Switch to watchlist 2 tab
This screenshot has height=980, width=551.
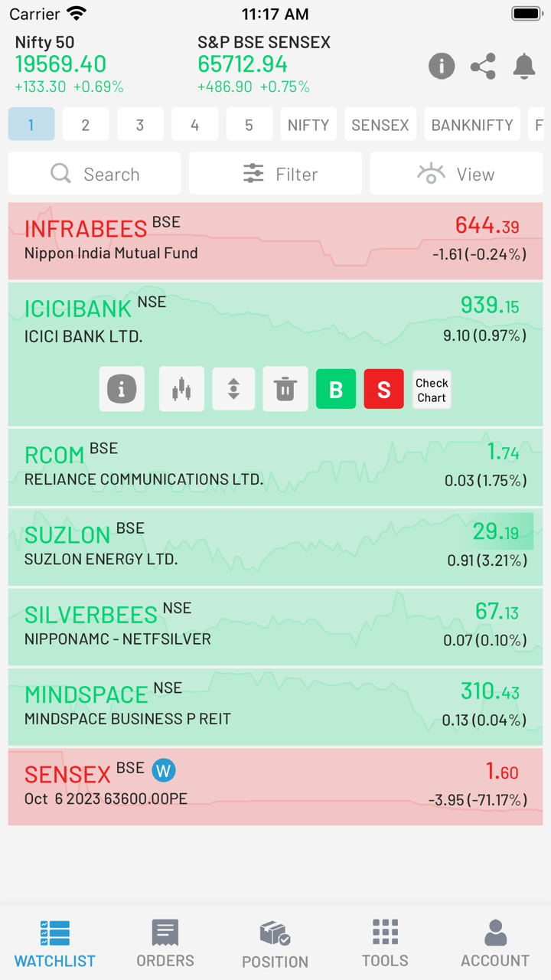point(86,125)
